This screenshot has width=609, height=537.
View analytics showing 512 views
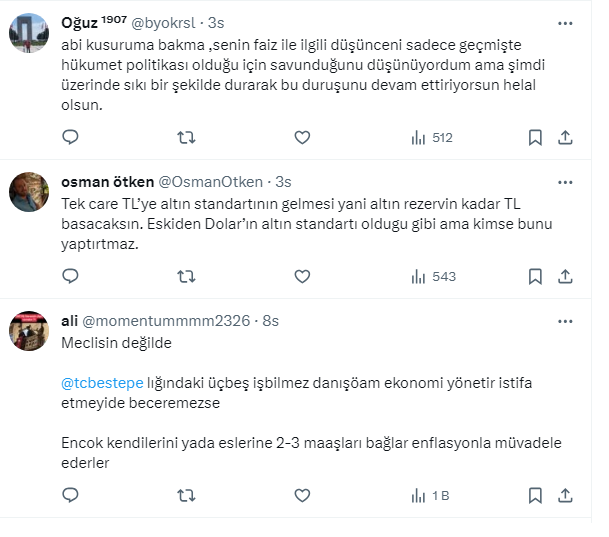431,137
